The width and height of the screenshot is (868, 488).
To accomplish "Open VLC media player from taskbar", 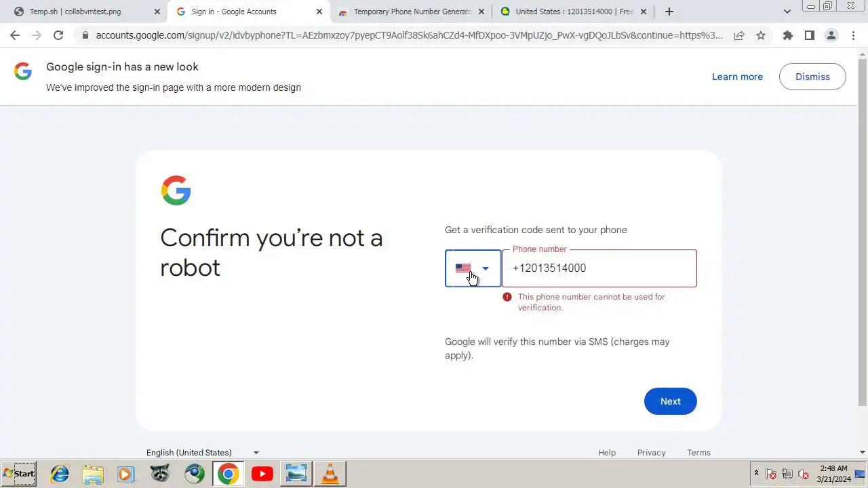I will [x=330, y=474].
